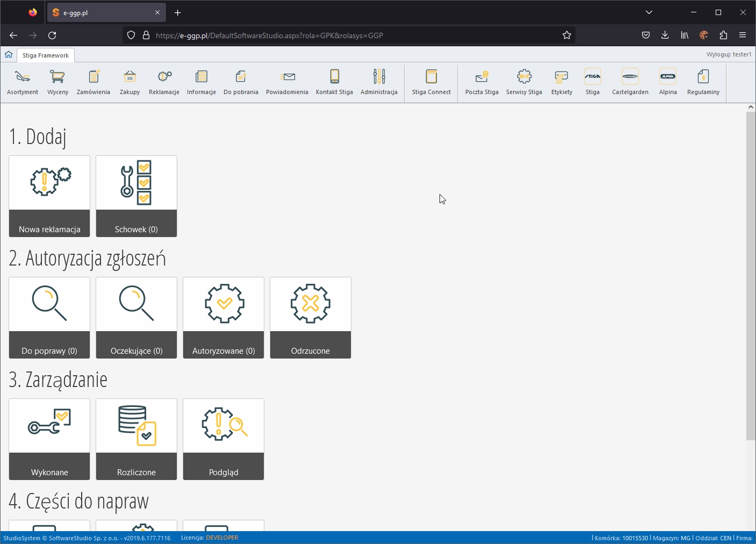The image size is (756, 544).
Task: Click the Wyloguj: tester1 logout link
Action: (x=729, y=54)
